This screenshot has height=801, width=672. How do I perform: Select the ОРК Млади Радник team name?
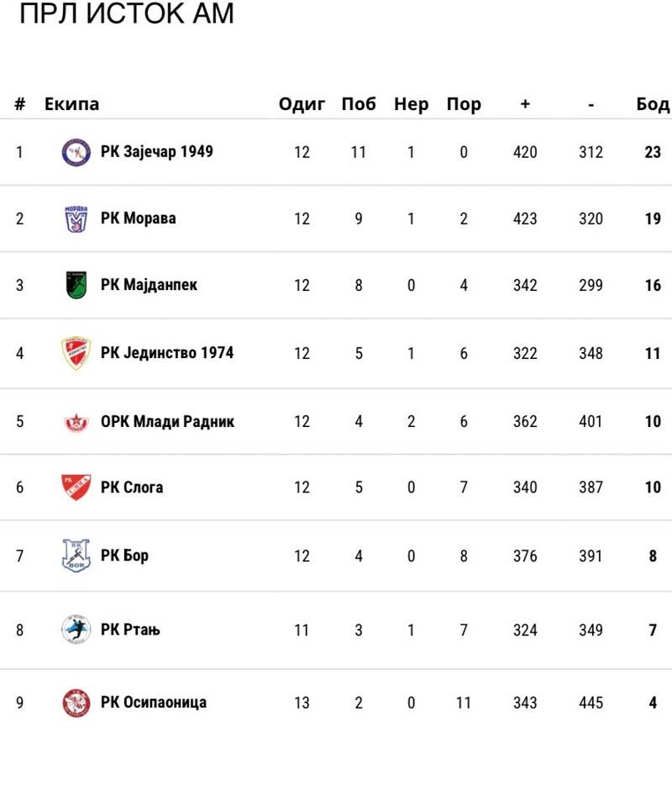(167, 422)
